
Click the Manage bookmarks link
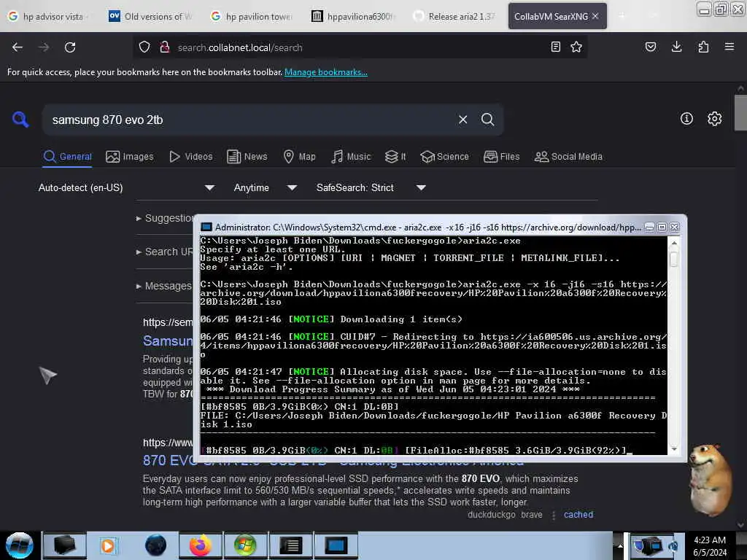coord(326,72)
